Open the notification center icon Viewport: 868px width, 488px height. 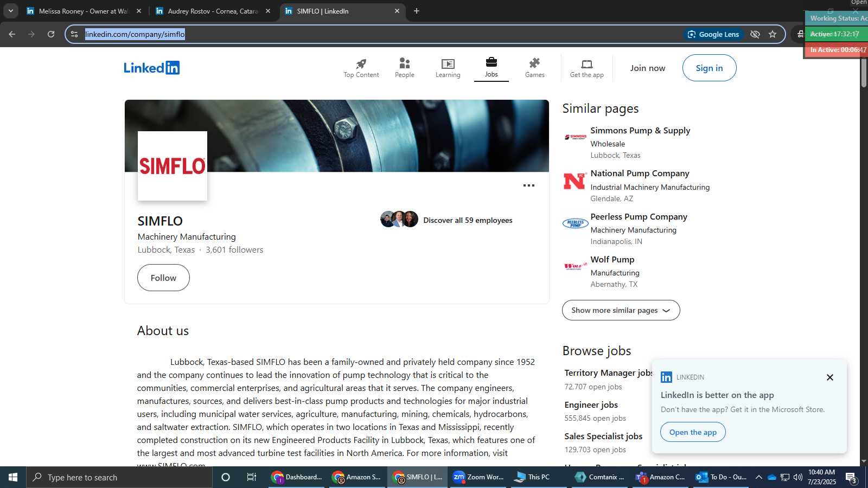tap(851, 478)
